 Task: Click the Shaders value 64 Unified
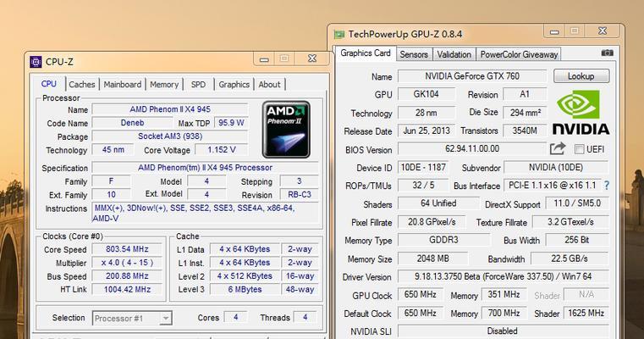(x=438, y=203)
